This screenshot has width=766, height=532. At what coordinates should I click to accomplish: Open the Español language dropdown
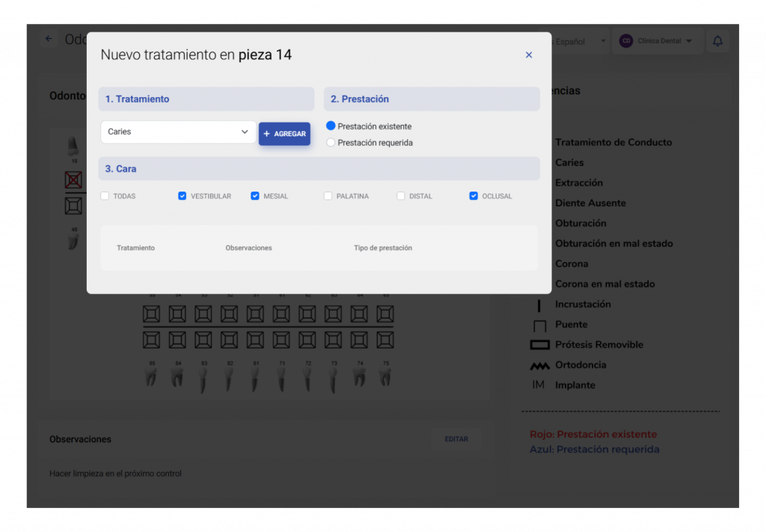pos(579,41)
